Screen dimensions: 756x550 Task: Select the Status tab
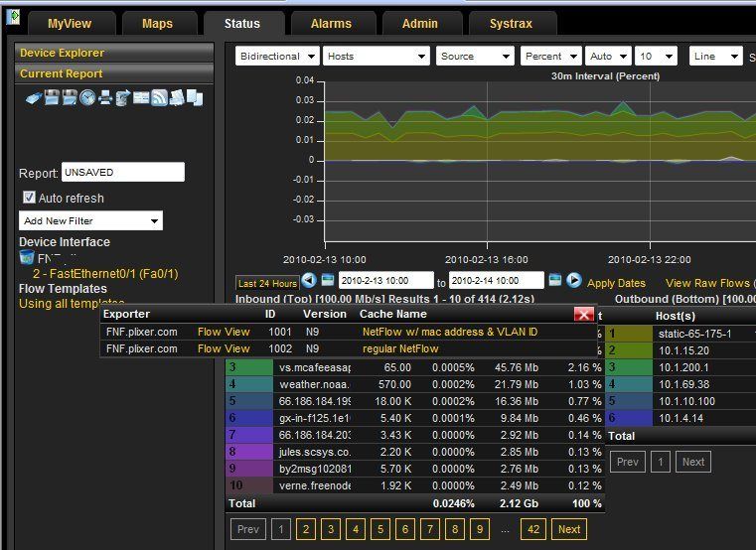(x=242, y=24)
